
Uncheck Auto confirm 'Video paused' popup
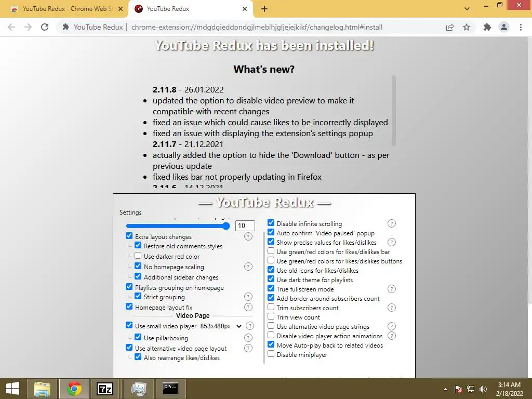pyautogui.click(x=271, y=232)
